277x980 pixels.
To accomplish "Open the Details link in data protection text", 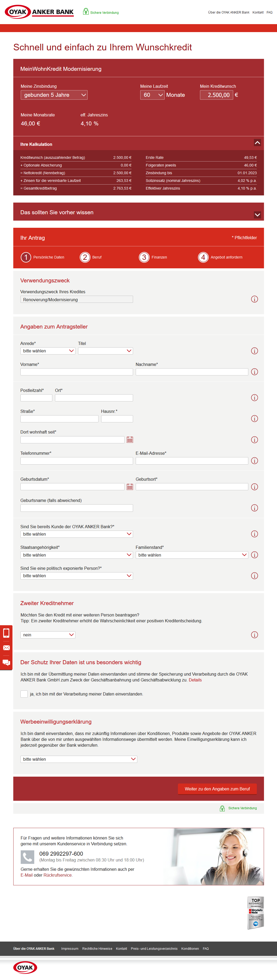I will pos(195,680).
